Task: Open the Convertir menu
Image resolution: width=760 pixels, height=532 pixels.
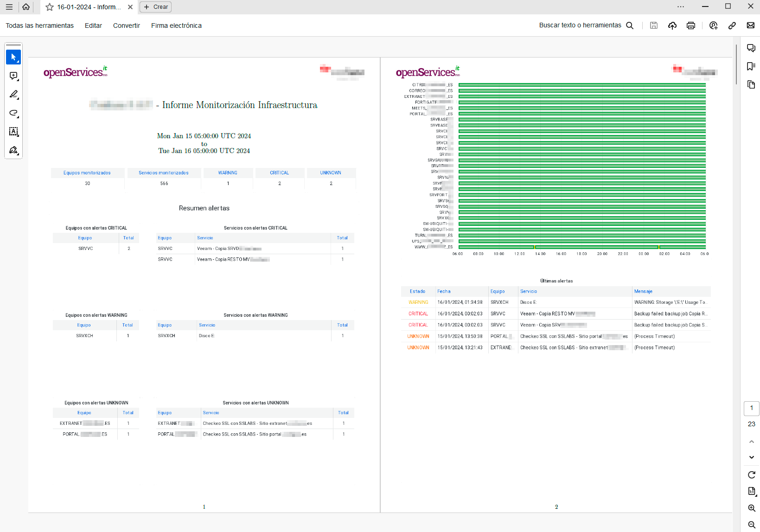Action: click(126, 26)
